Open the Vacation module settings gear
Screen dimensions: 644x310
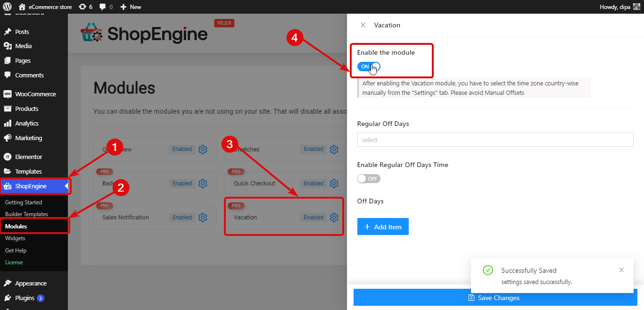click(x=334, y=217)
